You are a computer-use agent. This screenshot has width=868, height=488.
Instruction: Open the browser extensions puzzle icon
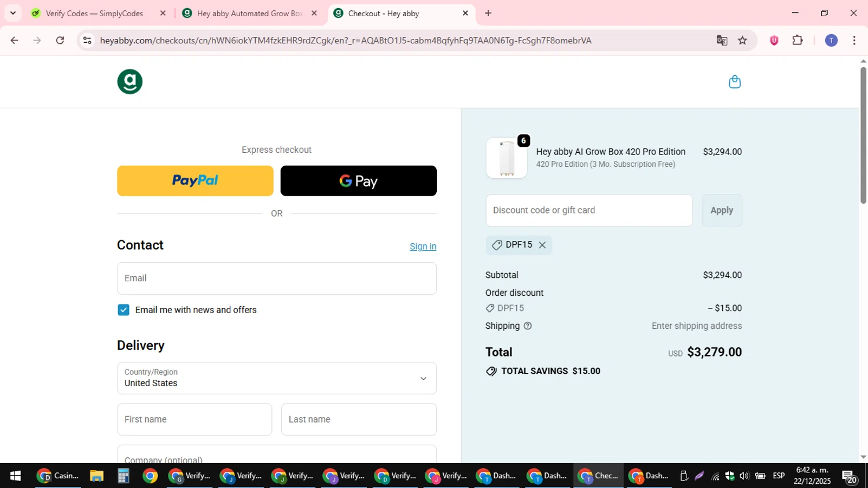pos(797,41)
